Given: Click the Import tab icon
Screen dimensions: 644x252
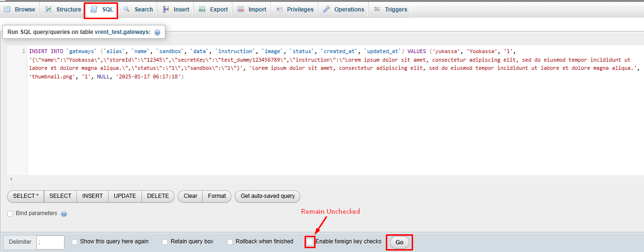Looking at the screenshot, I should (x=240, y=9).
